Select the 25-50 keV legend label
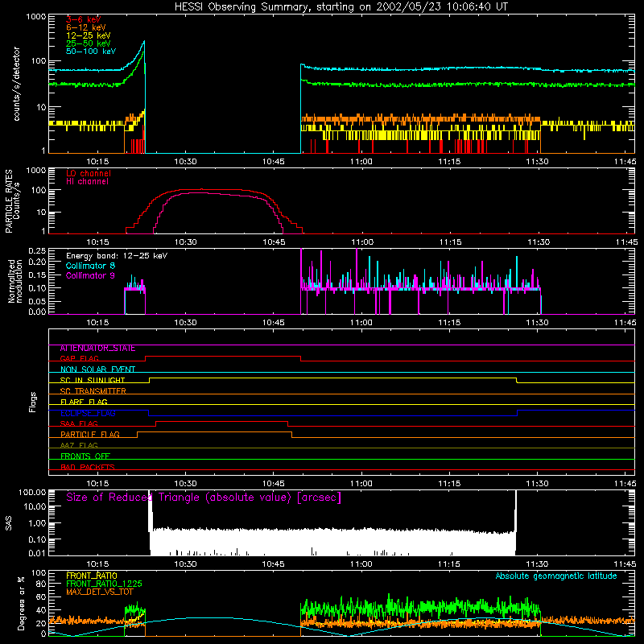This screenshot has width=644, height=644. click(x=89, y=43)
